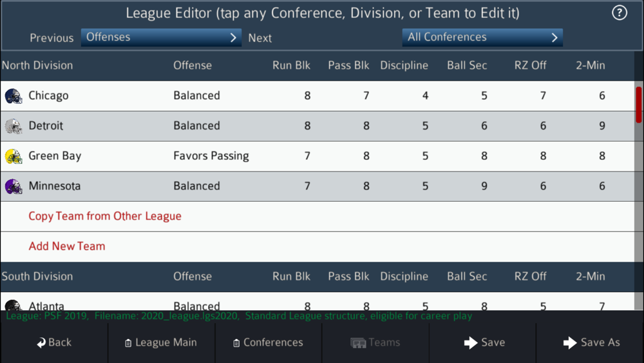
Task: Expand the All Conferences dropdown
Action: [482, 37]
